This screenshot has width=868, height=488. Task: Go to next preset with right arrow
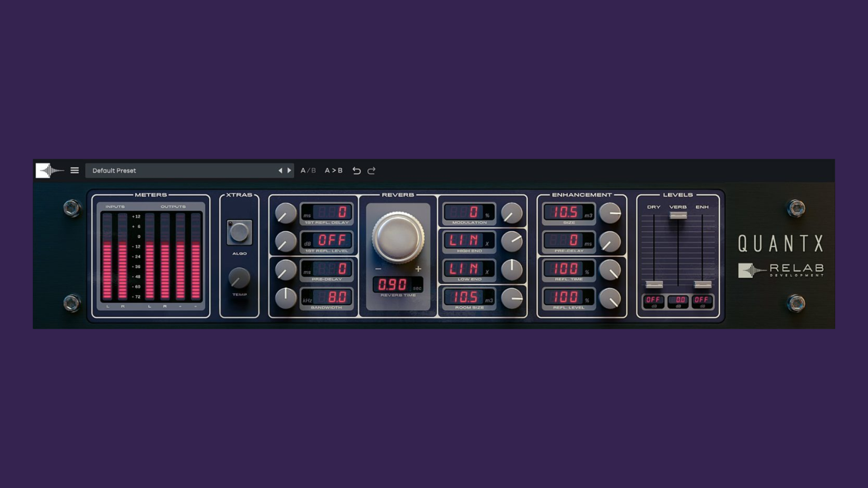pos(289,170)
